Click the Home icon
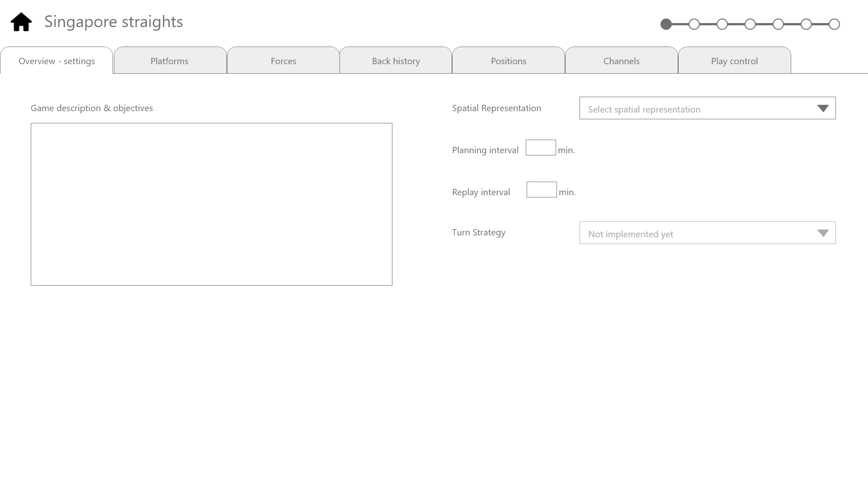Image resolution: width=868 pixels, height=488 pixels. click(x=21, y=22)
